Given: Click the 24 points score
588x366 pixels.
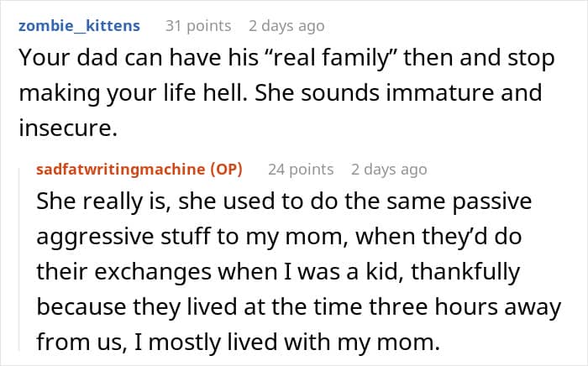Looking at the screenshot, I should click(x=301, y=169).
